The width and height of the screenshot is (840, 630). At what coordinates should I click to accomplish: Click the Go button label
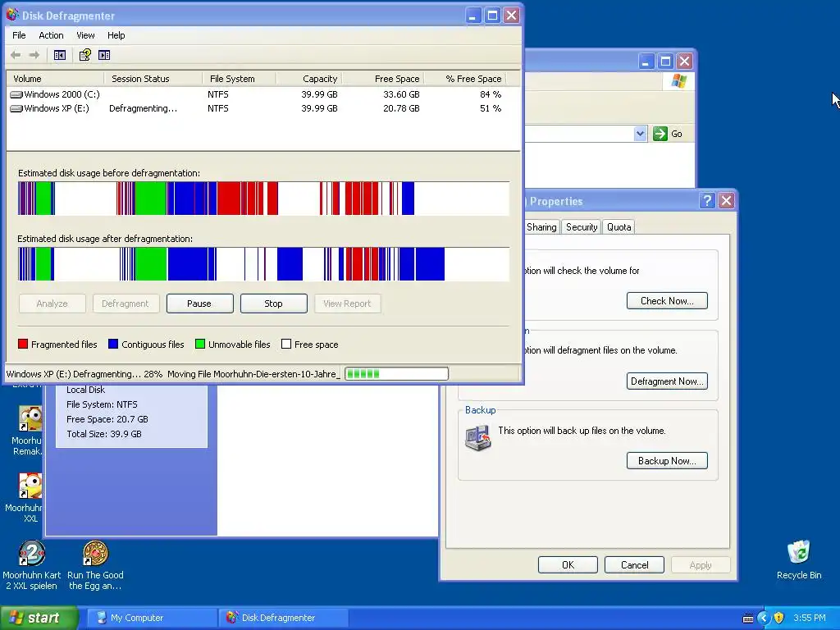[x=677, y=134]
